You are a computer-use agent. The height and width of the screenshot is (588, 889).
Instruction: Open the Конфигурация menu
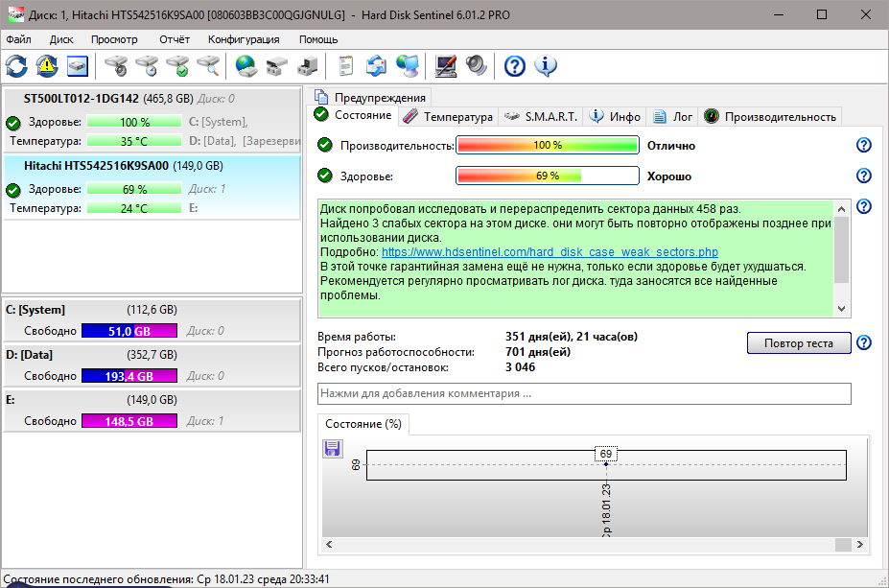(x=244, y=39)
